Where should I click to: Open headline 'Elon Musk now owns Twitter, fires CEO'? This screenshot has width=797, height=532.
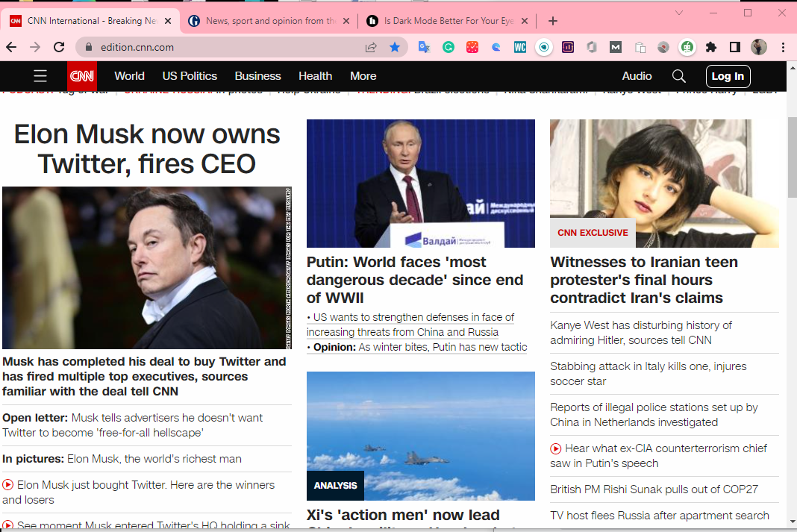click(147, 149)
